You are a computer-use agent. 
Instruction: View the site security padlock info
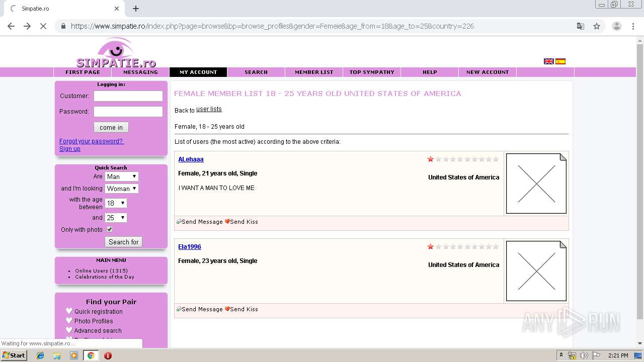click(63, 26)
